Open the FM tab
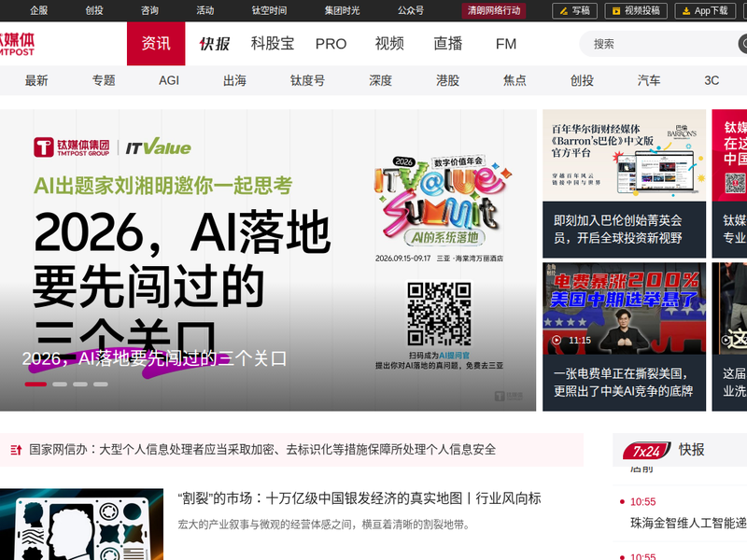The width and height of the screenshot is (747, 560). tap(506, 44)
